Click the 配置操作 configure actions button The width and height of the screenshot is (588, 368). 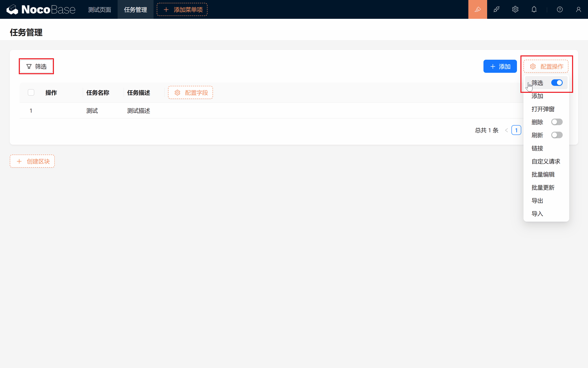point(546,66)
